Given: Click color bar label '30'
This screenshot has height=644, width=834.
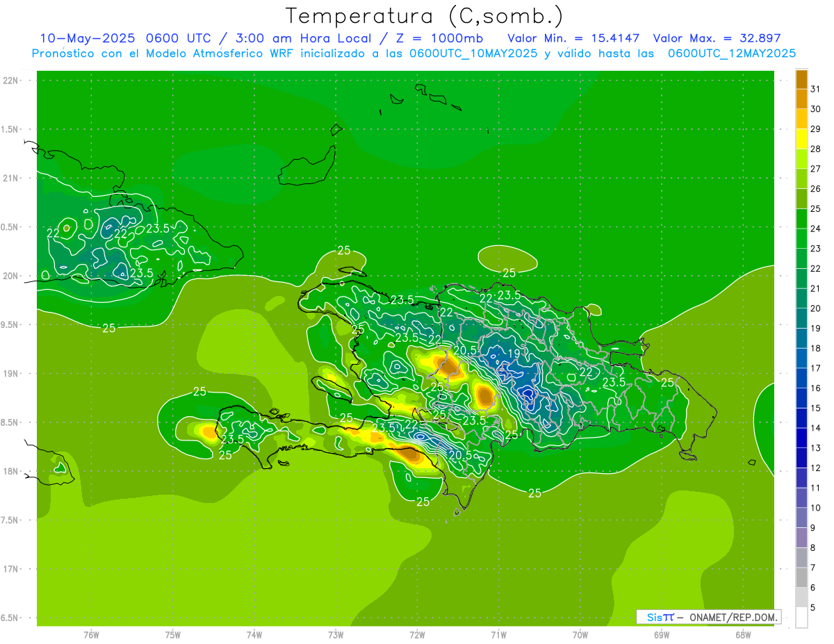Looking at the screenshot, I should tap(816, 109).
